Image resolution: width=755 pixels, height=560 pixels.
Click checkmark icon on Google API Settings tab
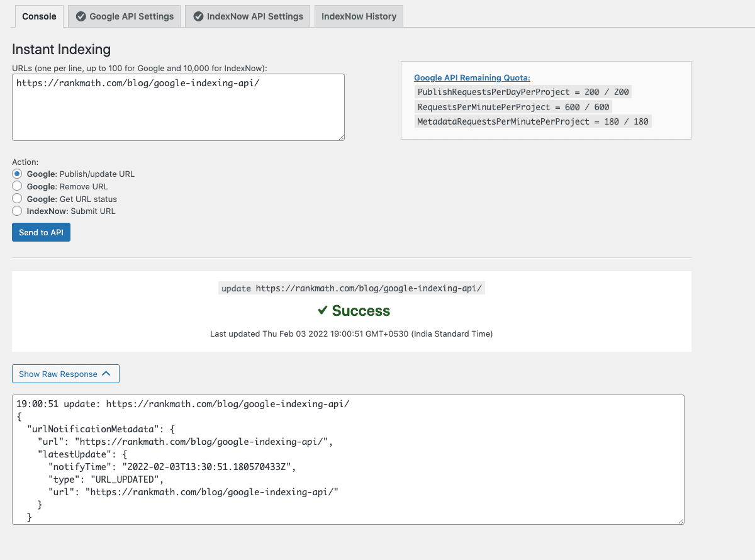coord(81,16)
